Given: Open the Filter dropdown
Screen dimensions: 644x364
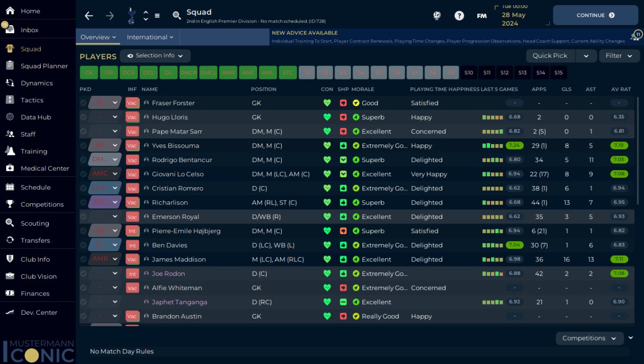Looking at the screenshot, I should coord(619,56).
